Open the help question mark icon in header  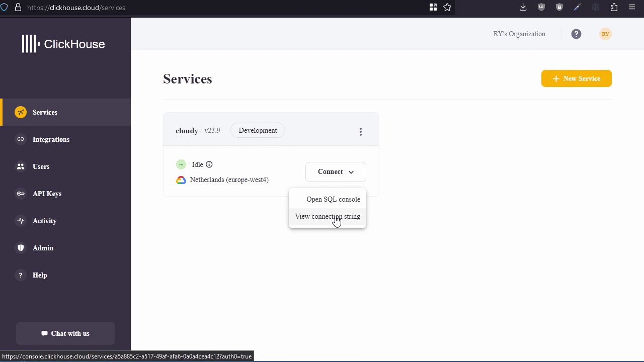pos(576,34)
